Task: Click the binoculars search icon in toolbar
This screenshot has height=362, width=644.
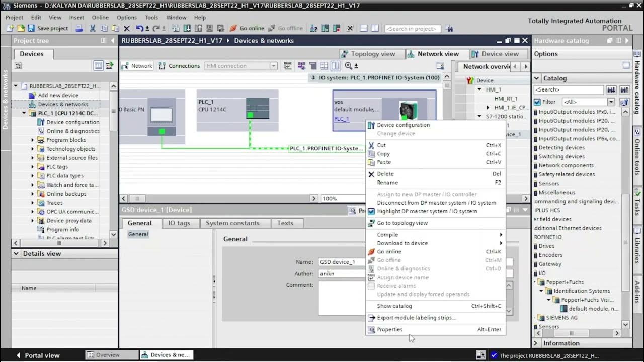Action: 449,29
